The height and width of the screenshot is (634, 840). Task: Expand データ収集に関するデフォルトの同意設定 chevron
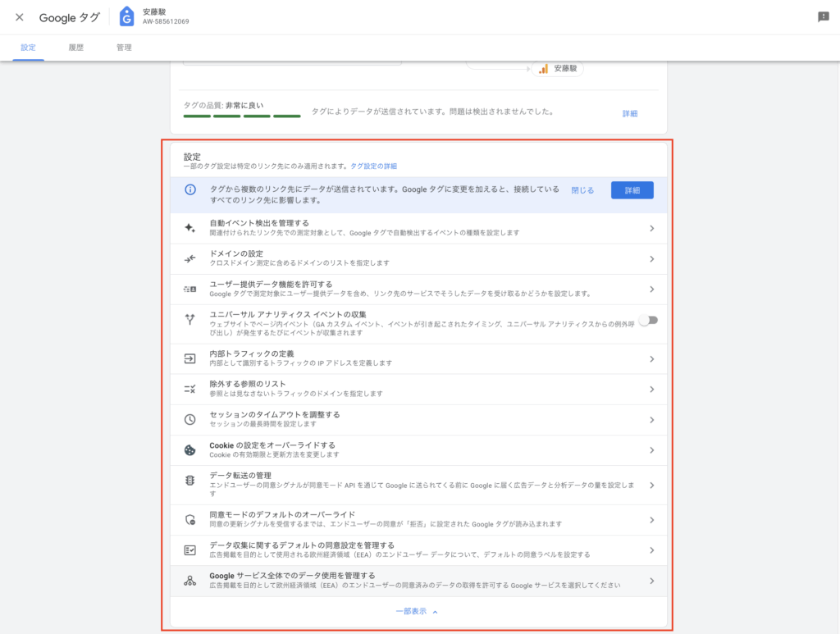tap(651, 550)
